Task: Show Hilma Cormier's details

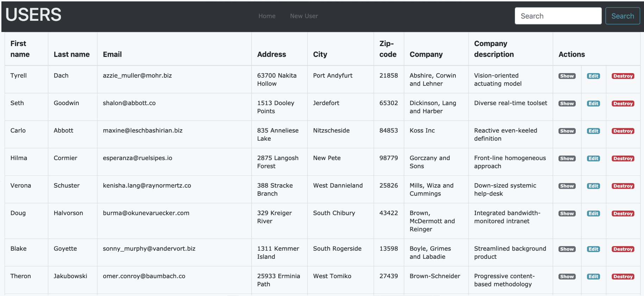Action: pos(567,159)
